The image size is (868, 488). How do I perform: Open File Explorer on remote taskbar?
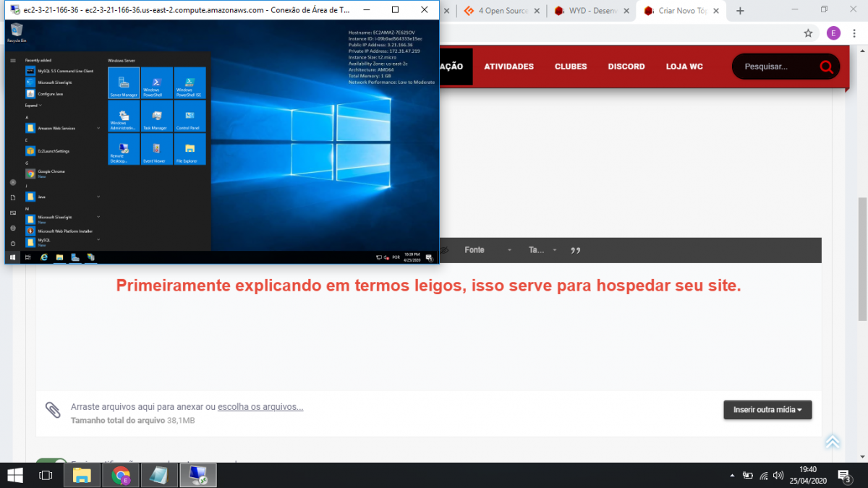pyautogui.click(x=59, y=257)
